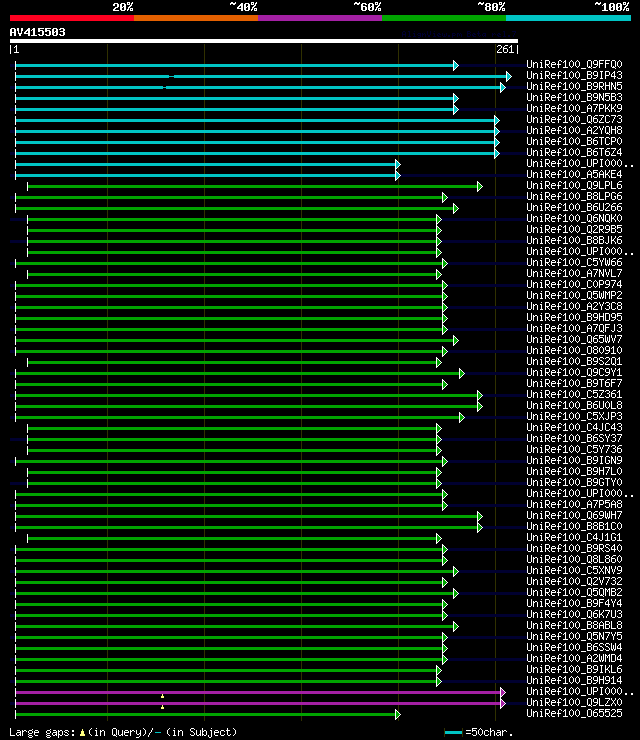Viewport: 640px width, 740px height.
Task: Select the UniRef100_B6U0L8 entry
Action: click(x=574, y=405)
